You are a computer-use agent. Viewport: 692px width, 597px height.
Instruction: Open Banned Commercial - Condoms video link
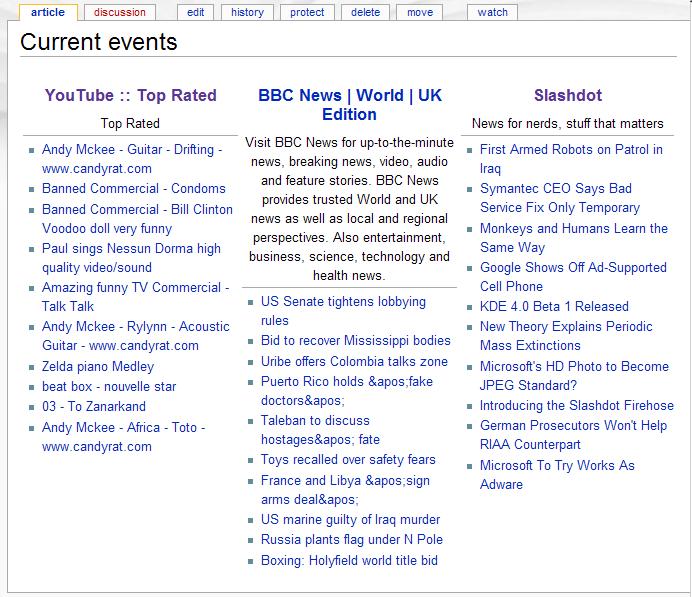pos(134,188)
